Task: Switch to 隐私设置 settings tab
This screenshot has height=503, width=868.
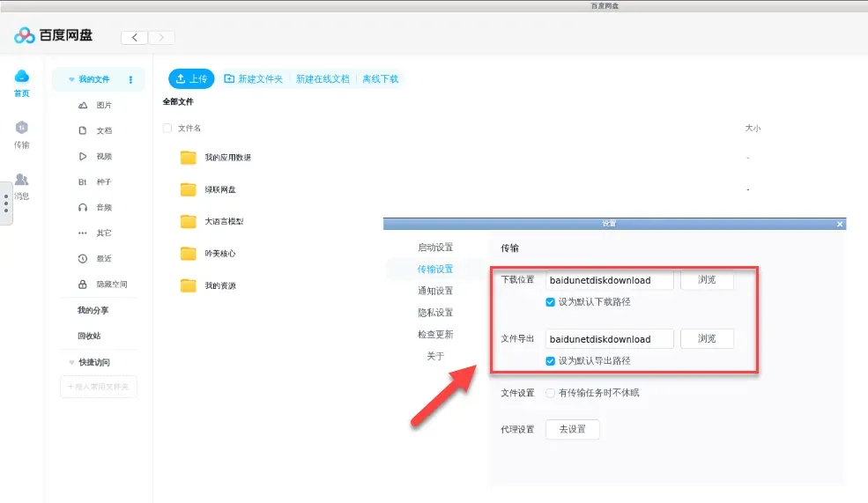Action: click(x=435, y=313)
